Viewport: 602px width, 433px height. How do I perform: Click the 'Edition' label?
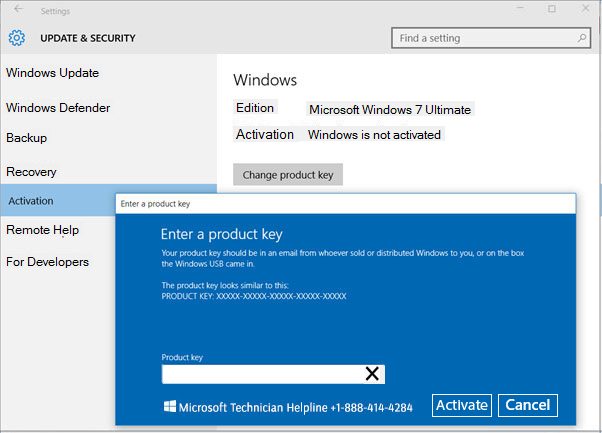click(x=255, y=108)
